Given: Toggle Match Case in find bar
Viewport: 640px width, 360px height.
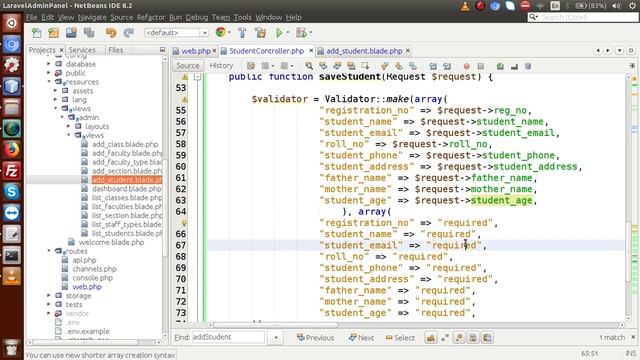Looking at the screenshot, I should point(431,338).
